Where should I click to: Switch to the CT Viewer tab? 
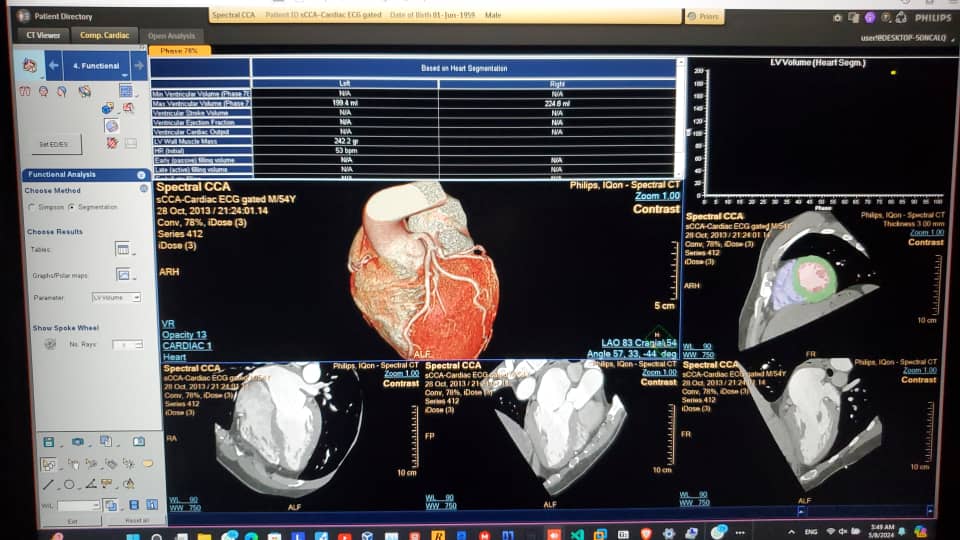(x=43, y=36)
